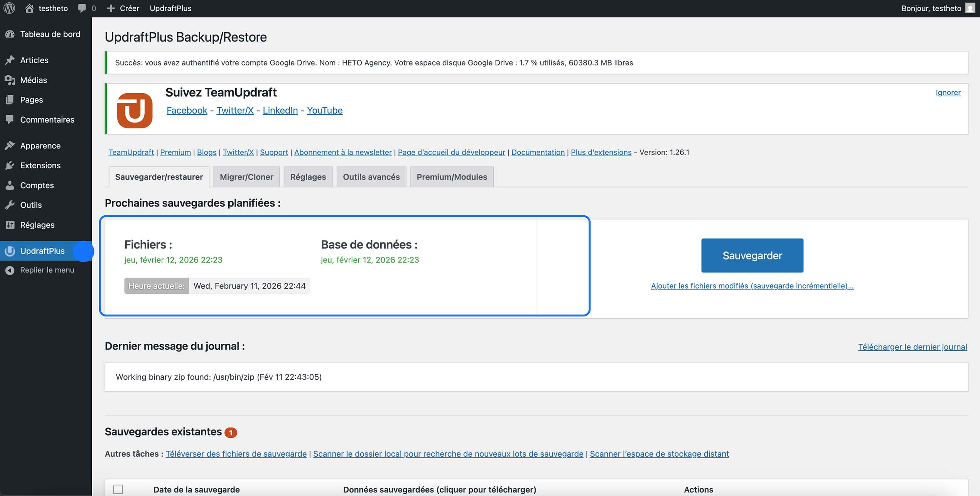The image size is (980, 496).
Task: Select the UpdraftPlus icon in the sidebar
Action: click(x=9, y=251)
